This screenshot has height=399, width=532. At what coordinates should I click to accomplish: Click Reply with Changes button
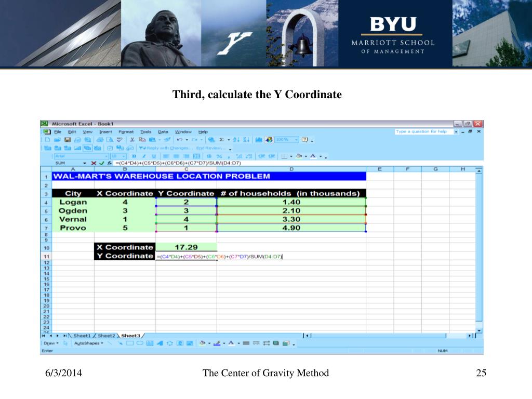click(166, 148)
